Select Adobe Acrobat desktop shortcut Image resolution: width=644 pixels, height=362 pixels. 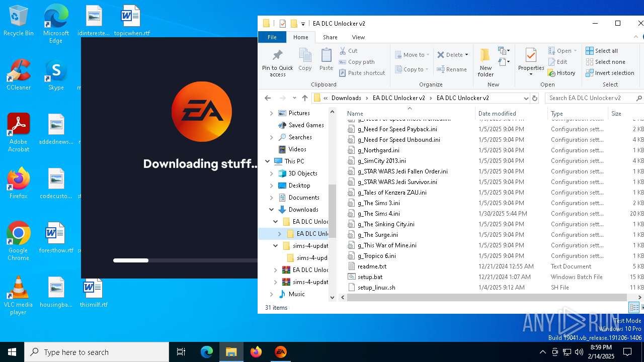(x=19, y=133)
